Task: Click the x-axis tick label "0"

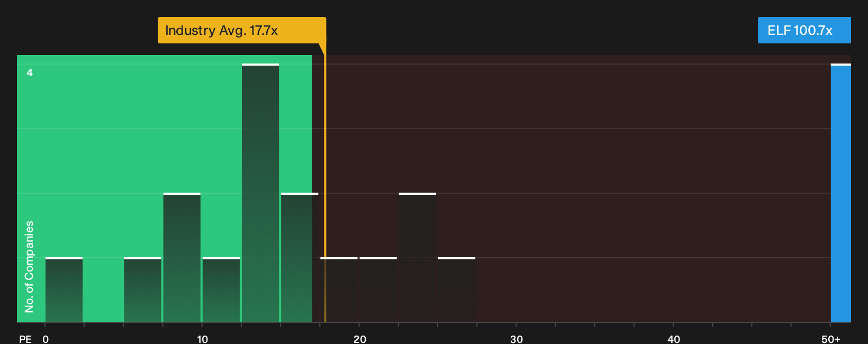Action: coord(46,339)
